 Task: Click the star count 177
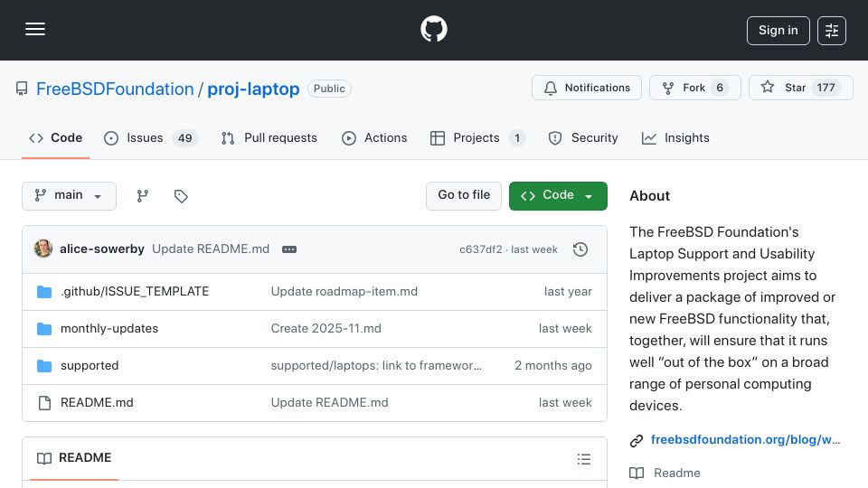coord(826,88)
